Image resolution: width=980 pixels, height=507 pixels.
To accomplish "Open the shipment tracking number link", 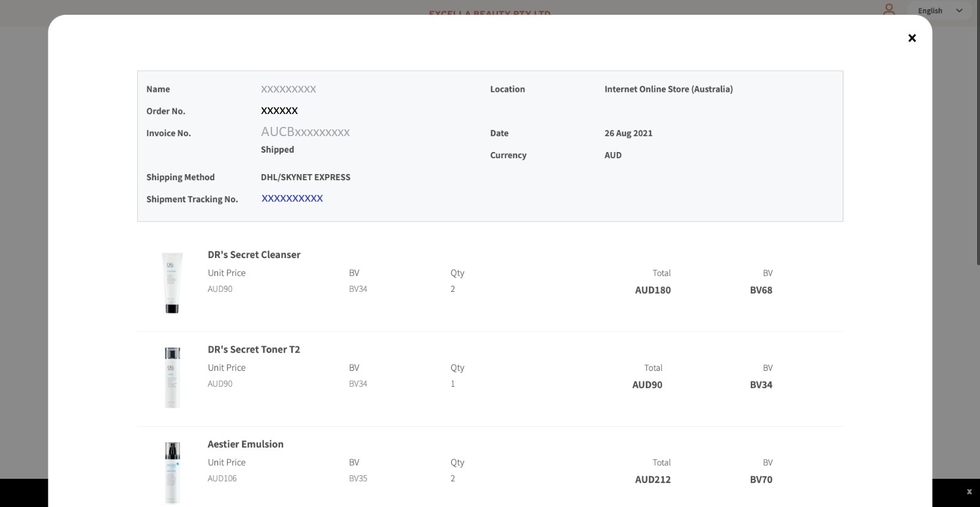I will [x=292, y=199].
